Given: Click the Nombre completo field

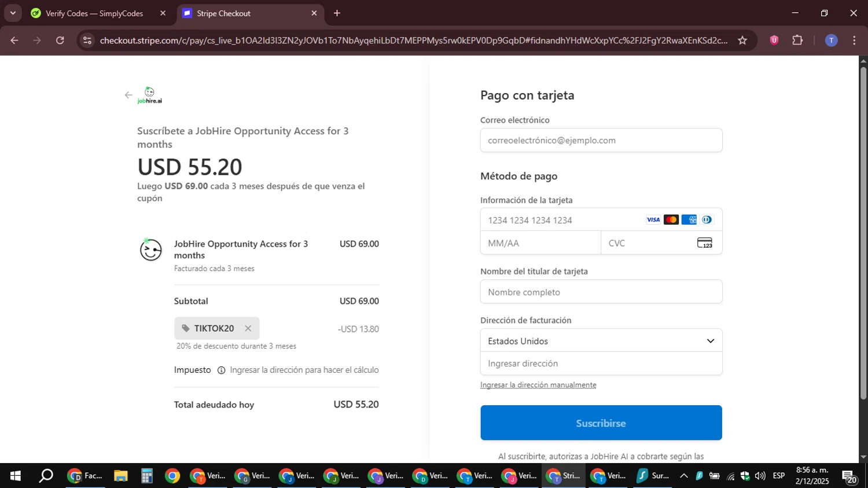Looking at the screenshot, I should (601, 292).
